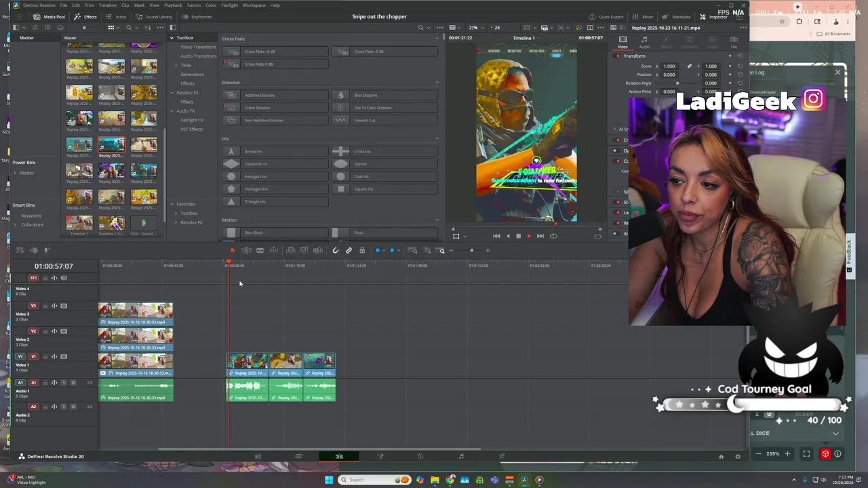Toggle Loop playback in the viewer
This screenshot has height=488, width=868.
[553, 236]
